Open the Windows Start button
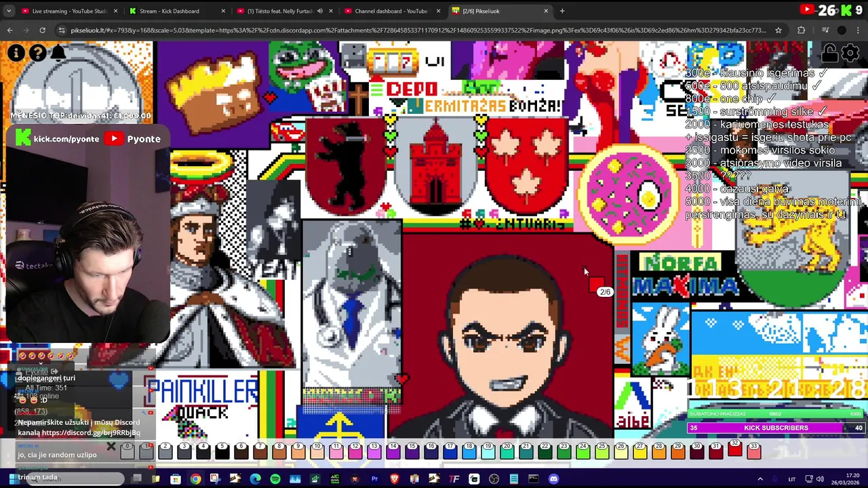This screenshot has width=868, height=488. pos(12,479)
